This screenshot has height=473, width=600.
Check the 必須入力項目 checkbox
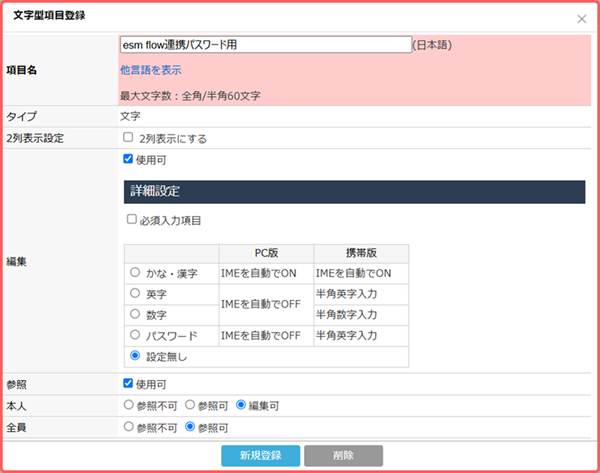click(131, 219)
